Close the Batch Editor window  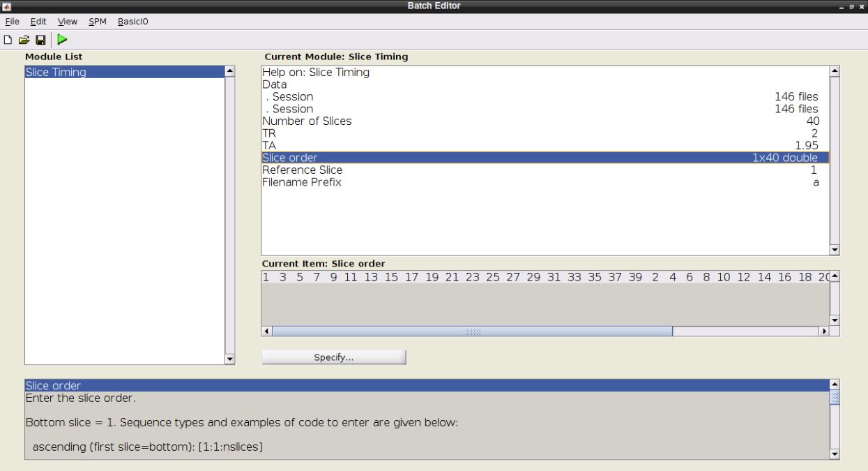pyautogui.click(x=861, y=6)
